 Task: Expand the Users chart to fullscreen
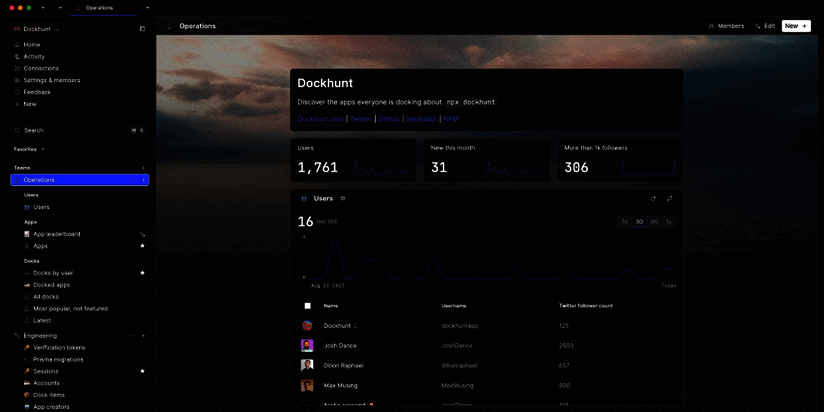point(670,198)
